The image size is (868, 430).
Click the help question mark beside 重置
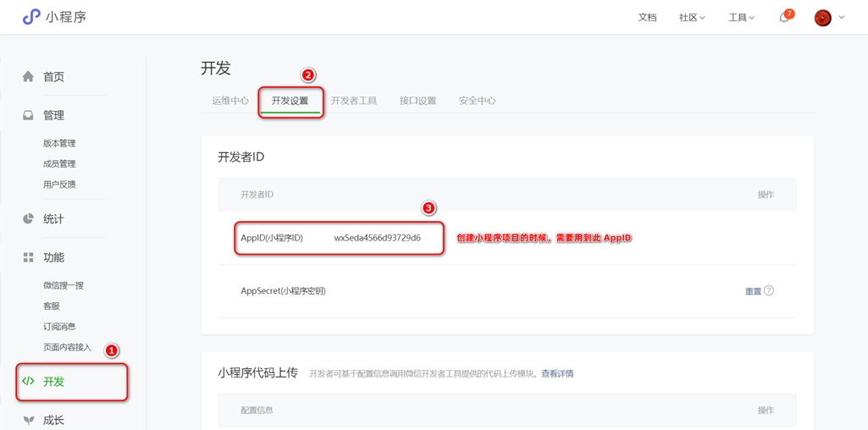769,290
